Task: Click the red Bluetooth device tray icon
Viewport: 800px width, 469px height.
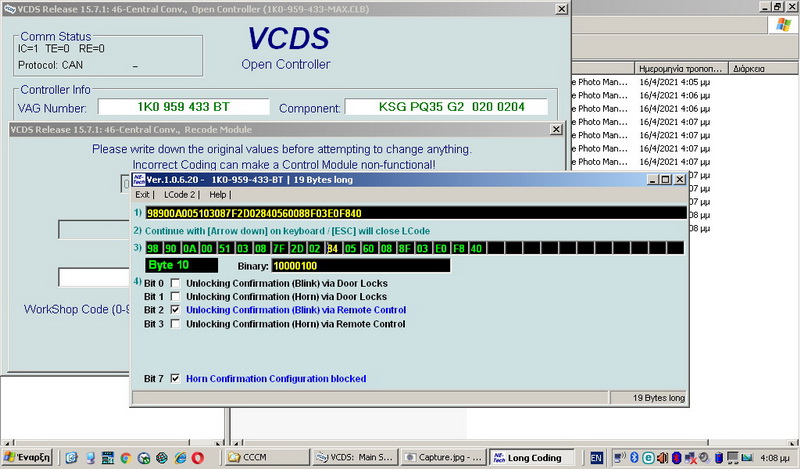Action: click(x=677, y=457)
